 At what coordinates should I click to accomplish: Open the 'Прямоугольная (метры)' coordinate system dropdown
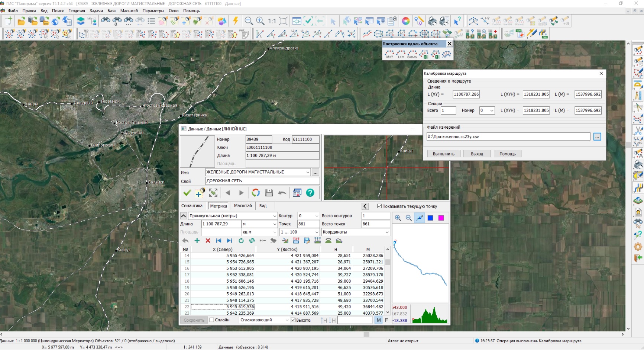point(275,216)
